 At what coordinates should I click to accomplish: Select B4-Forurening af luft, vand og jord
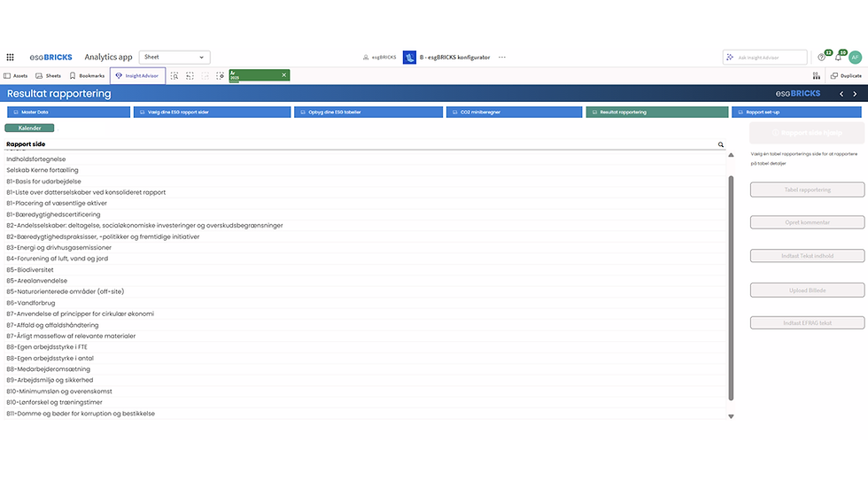(x=365, y=259)
